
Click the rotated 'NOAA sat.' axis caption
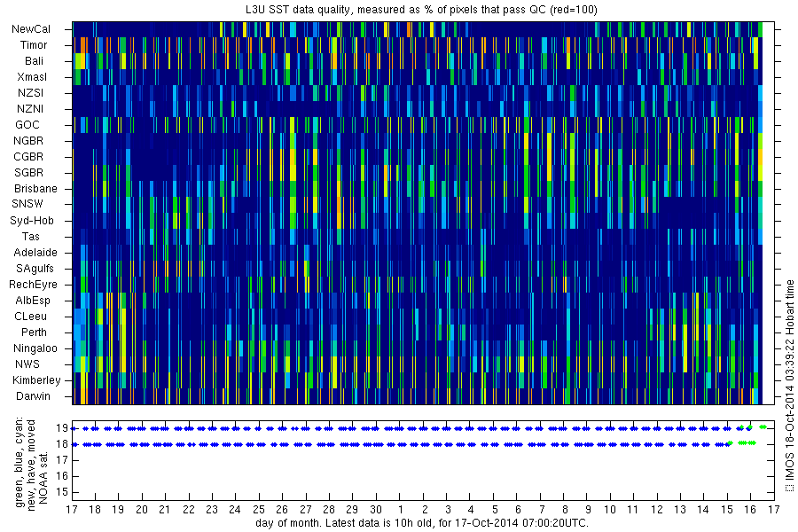click(43, 477)
